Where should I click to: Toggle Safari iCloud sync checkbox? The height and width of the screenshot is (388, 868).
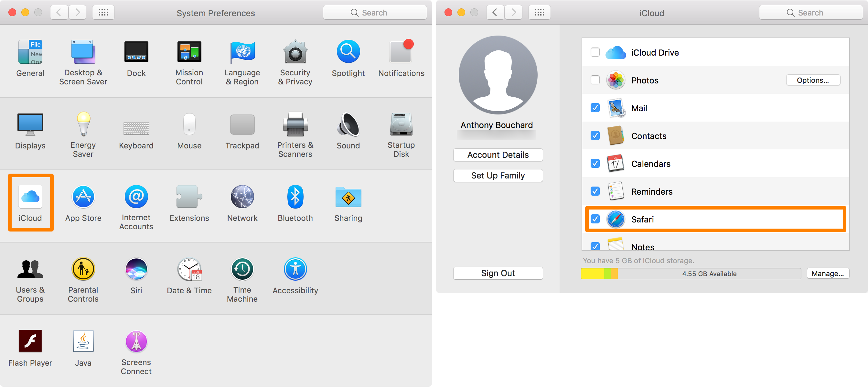595,220
